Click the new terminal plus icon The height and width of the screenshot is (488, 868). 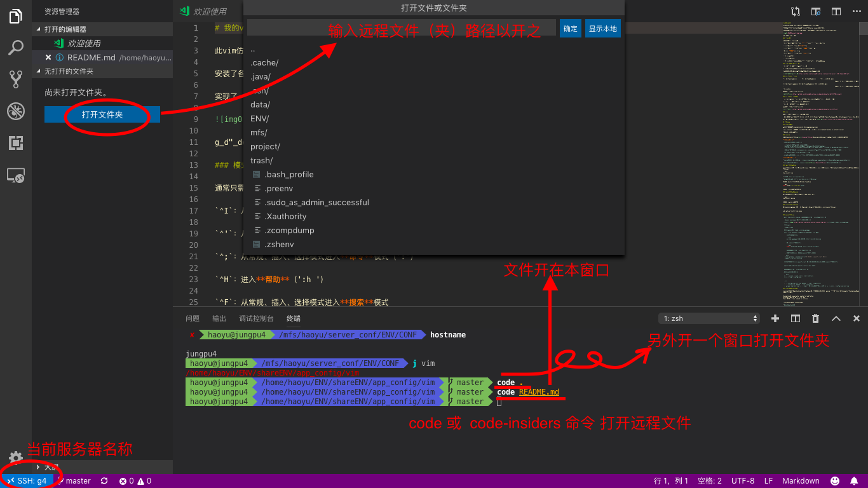(x=775, y=318)
